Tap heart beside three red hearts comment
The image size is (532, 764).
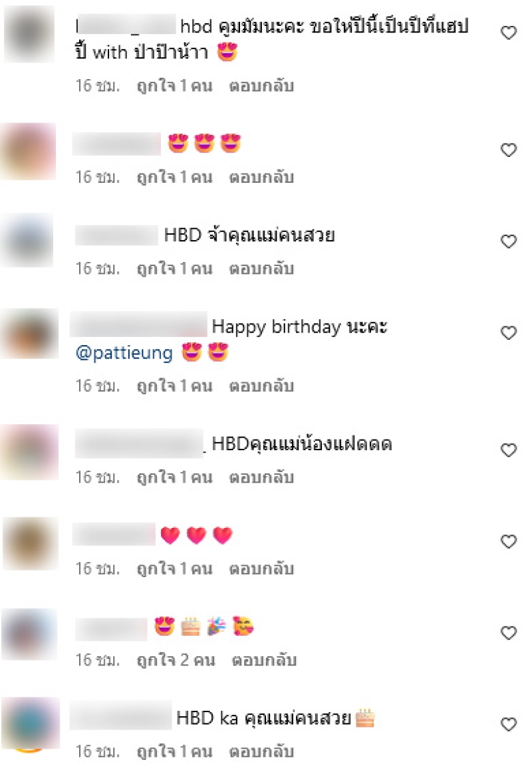coord(509,541)
